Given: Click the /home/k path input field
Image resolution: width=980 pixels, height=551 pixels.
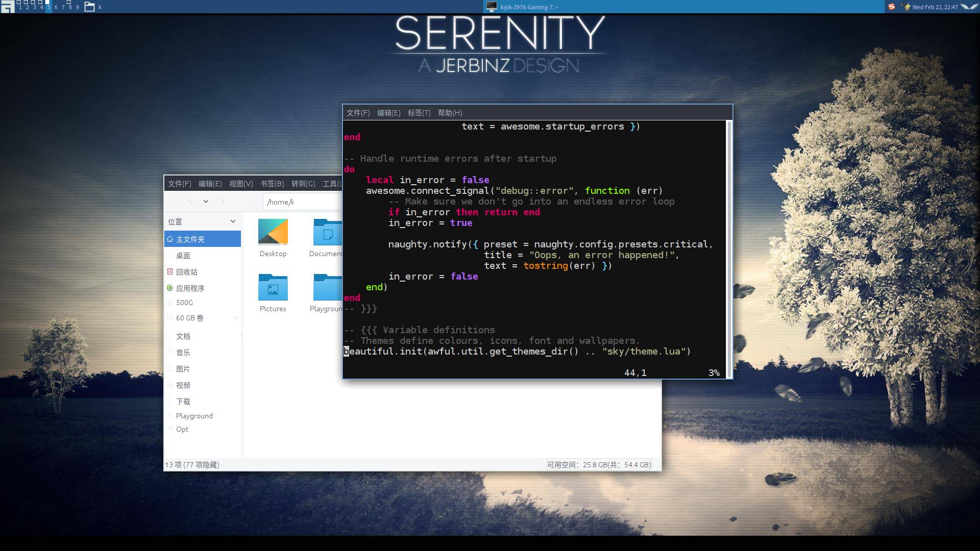Looking at the screenshot, I should pyautogui.click(x=301, y=202).
